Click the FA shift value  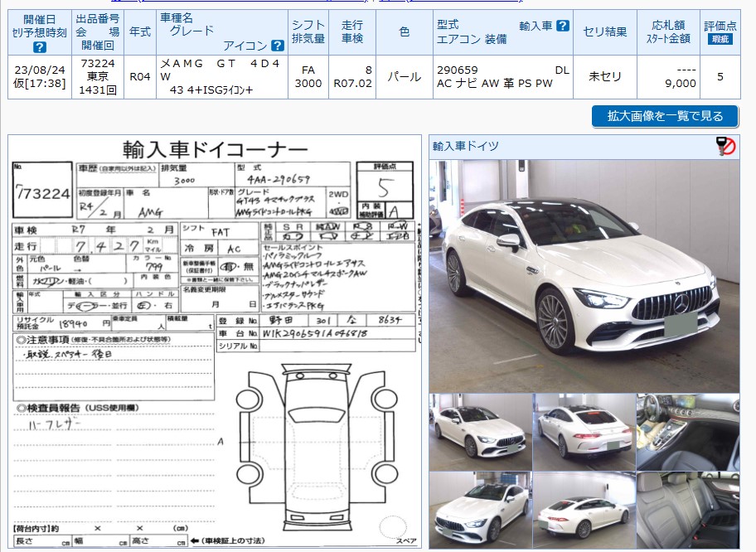click(308, 70)
